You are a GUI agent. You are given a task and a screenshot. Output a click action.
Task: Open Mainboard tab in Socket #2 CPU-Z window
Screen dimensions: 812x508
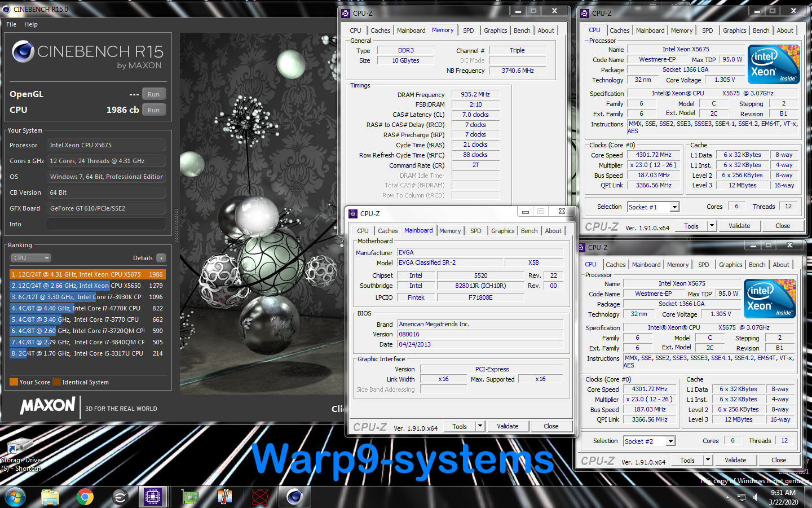(646, 265)
